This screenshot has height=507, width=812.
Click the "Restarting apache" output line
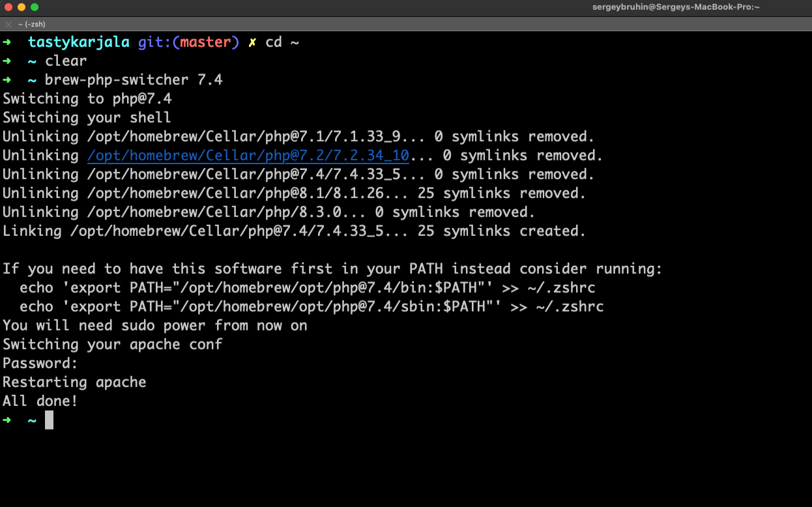(x=74, y=383)
